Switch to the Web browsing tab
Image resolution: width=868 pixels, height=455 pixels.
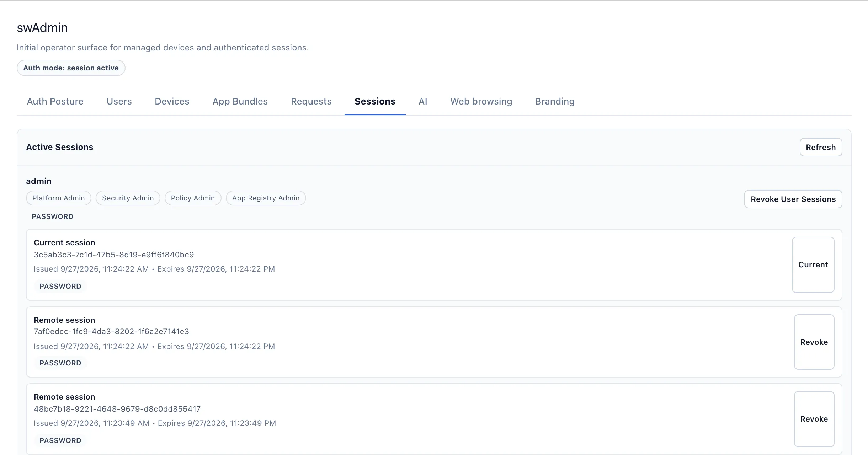pyautogui.click(x=481, y=101)
